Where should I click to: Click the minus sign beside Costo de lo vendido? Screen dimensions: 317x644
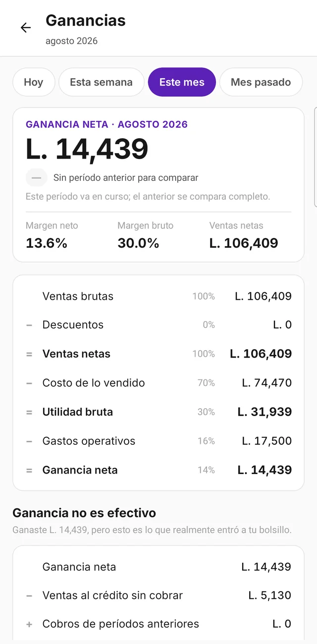tap(29, 383)
